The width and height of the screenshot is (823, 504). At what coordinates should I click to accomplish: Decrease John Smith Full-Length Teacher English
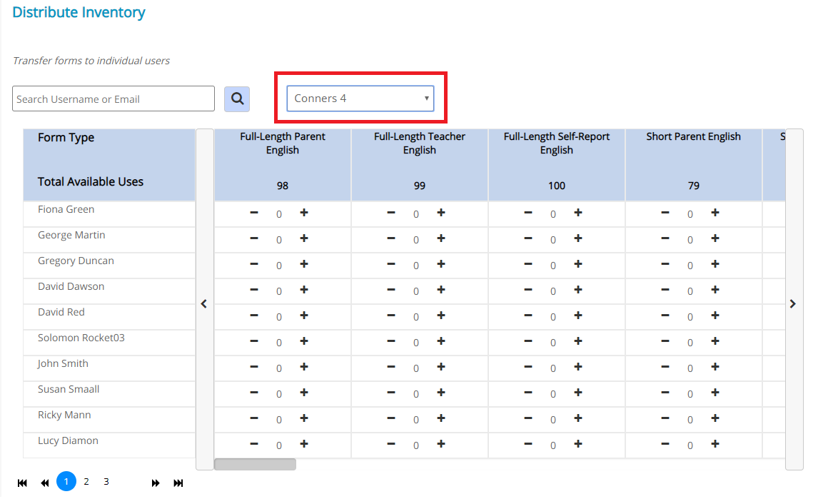[391, 367]
